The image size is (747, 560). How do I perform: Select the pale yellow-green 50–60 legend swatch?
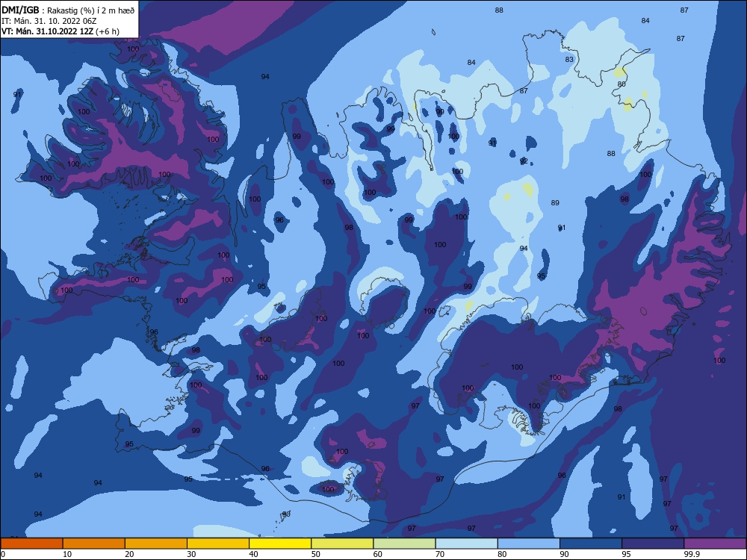[343, 544]
